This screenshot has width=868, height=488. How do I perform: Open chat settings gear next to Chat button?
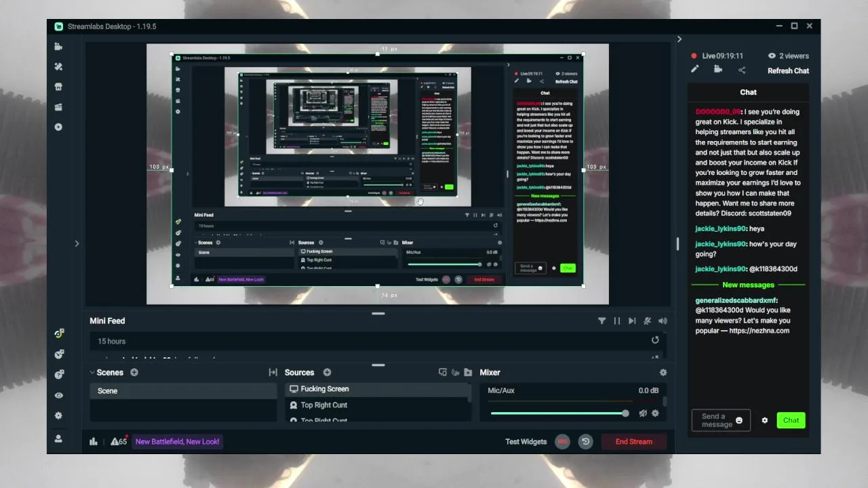click(765, 420)
